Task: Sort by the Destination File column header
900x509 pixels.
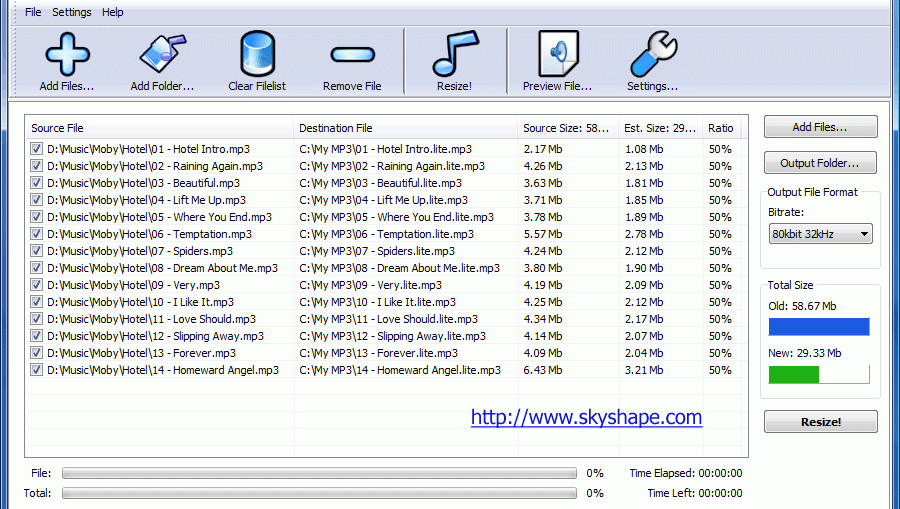Action: point(405,128)
